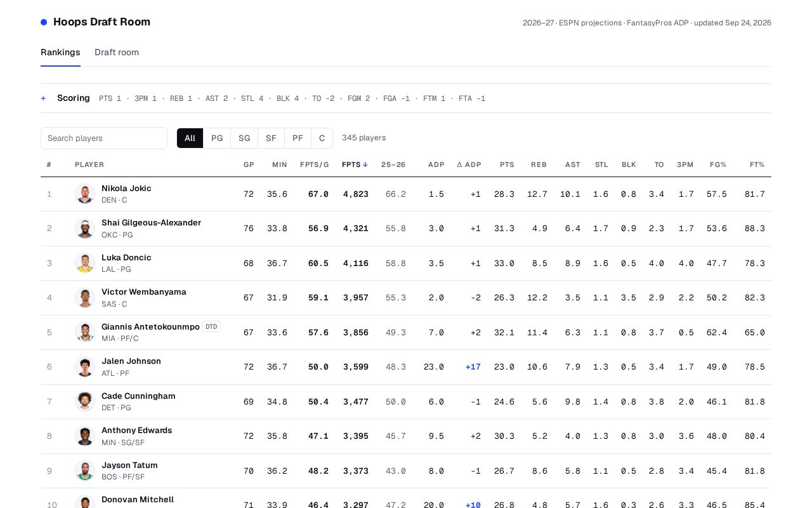Filter players by All positions
The image size is (812, 508).
pyautogui.click(x=190, y=138)
